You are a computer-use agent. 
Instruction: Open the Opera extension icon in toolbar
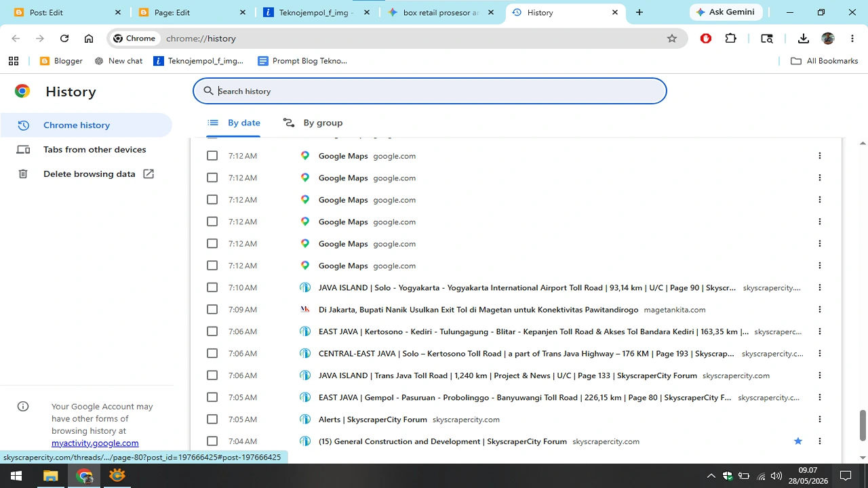[706, 39]
